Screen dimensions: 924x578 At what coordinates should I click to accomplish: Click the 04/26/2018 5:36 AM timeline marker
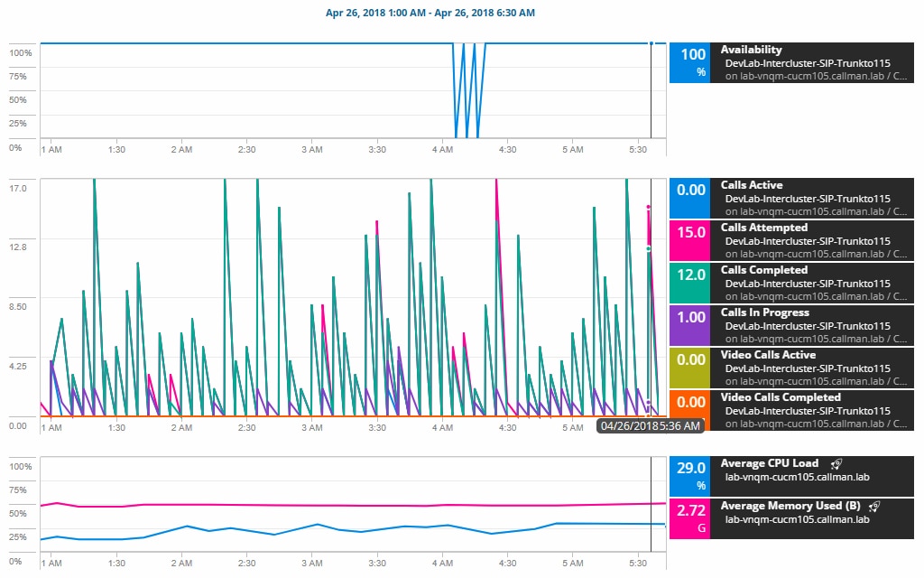click(x=650, y=424)
